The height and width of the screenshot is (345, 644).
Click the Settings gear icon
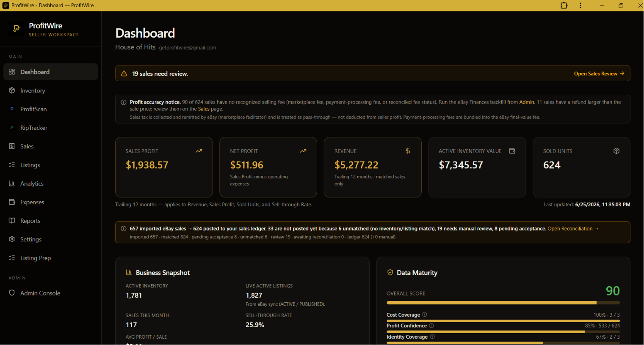[12, 239]
